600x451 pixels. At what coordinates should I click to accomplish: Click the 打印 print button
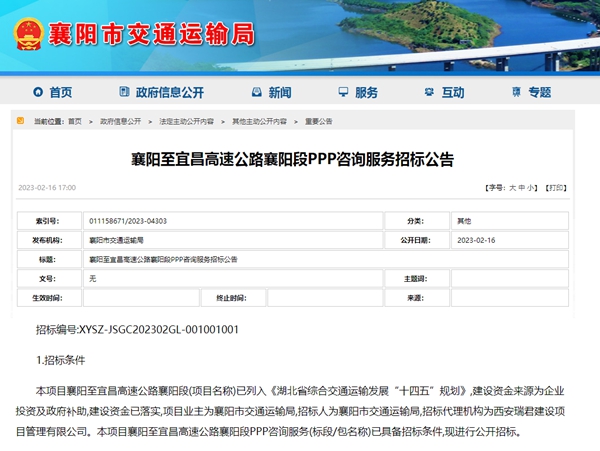pyautogui.click(x=556, y=188)
